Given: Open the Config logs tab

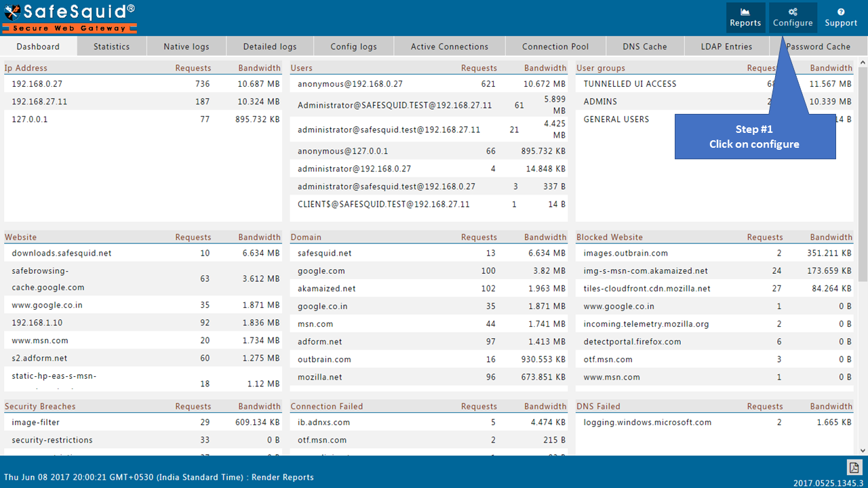Looking at the screenshot, I should click(x=353, y=46).
